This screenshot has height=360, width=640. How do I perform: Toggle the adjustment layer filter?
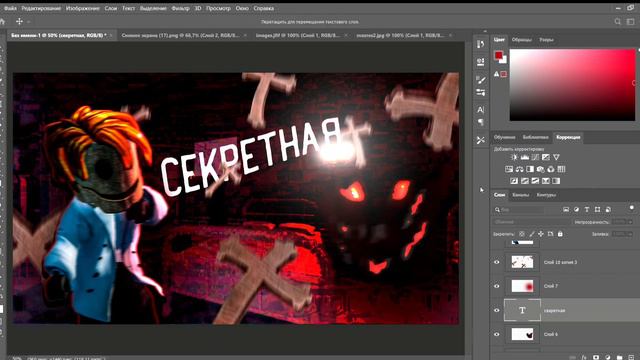(576, 209)
